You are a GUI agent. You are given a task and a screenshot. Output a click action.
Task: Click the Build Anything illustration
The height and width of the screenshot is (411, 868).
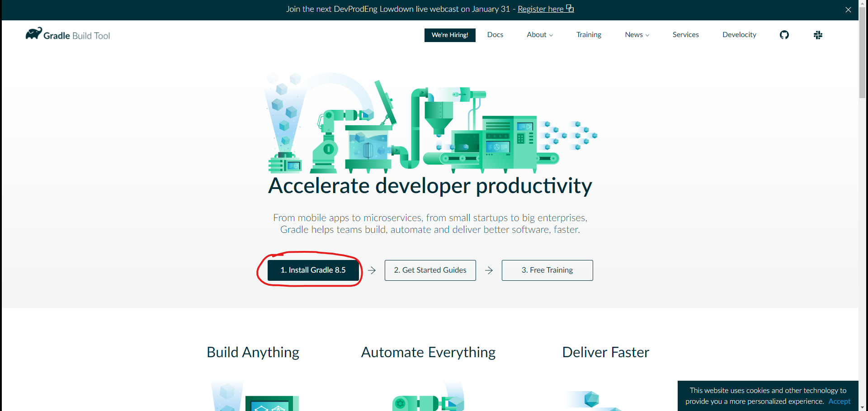click(255, 396)
